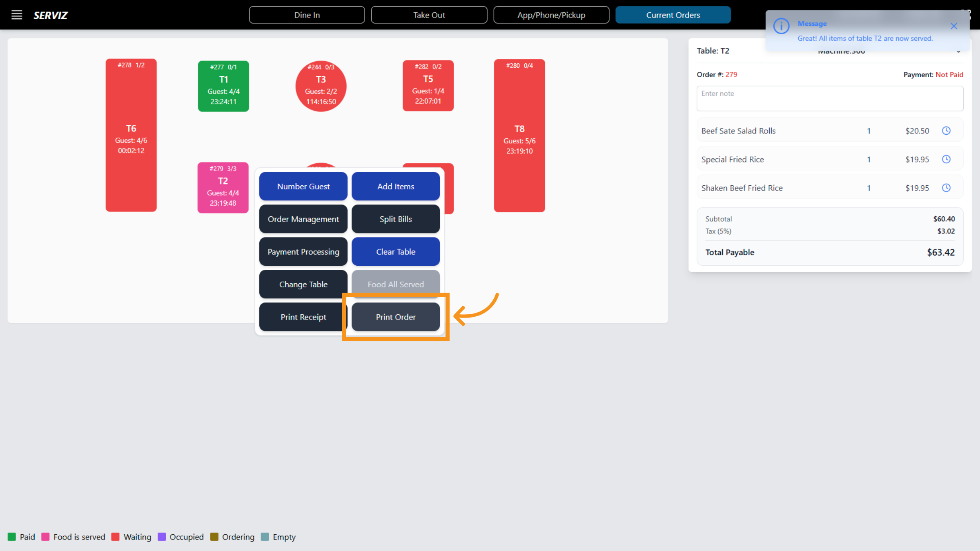
Task: Select Current Orders tab
Action: (673, 15)
